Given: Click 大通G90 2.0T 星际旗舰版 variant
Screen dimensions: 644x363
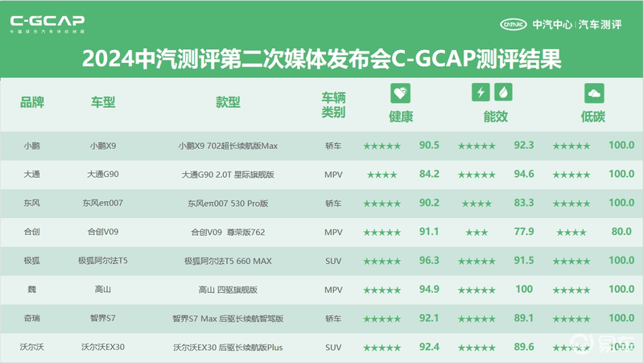Looking at the screenshot, I should [x=228, y=175].
